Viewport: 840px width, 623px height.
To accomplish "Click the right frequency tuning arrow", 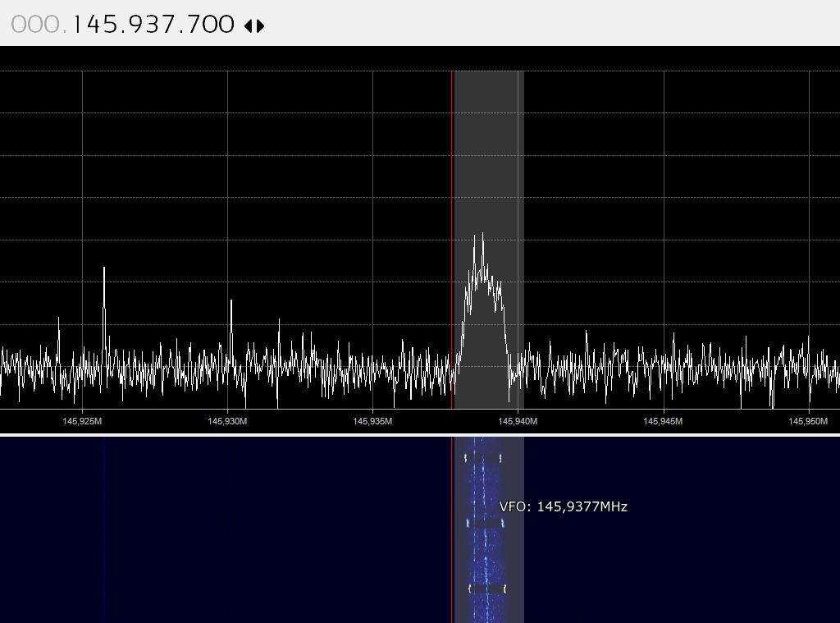I will (260, 25).
